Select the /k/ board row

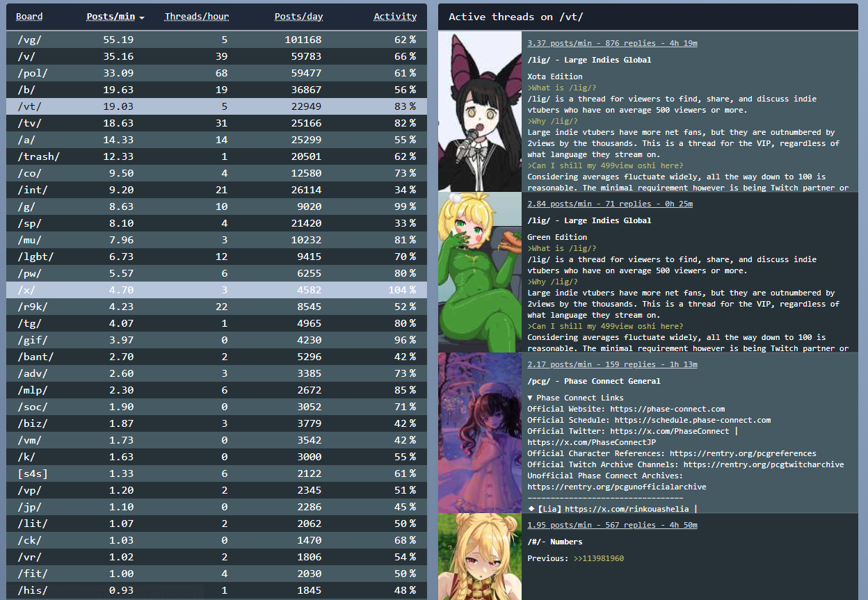pyautogui.click(x=216, y=457)
